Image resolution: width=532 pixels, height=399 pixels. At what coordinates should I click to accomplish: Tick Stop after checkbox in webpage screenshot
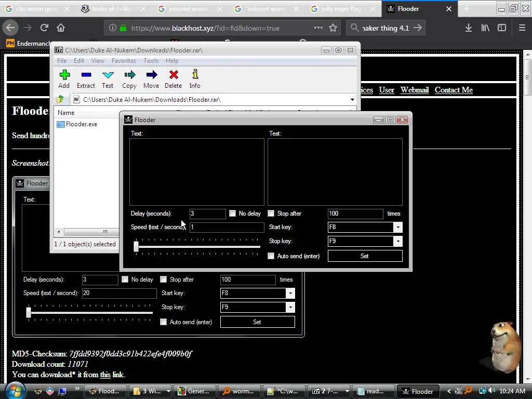163,279
